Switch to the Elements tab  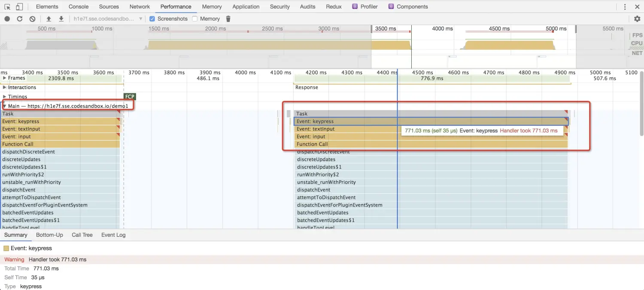[47, 6]
